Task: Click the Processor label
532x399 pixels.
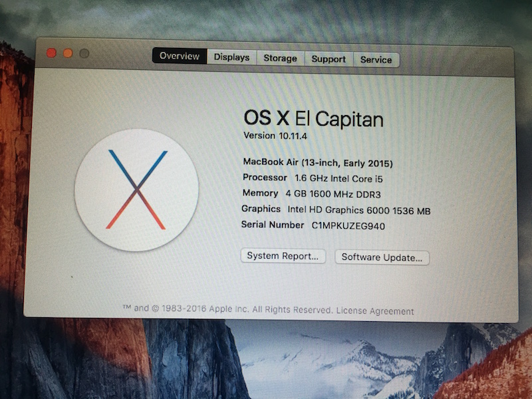Action: coord(265,178)
